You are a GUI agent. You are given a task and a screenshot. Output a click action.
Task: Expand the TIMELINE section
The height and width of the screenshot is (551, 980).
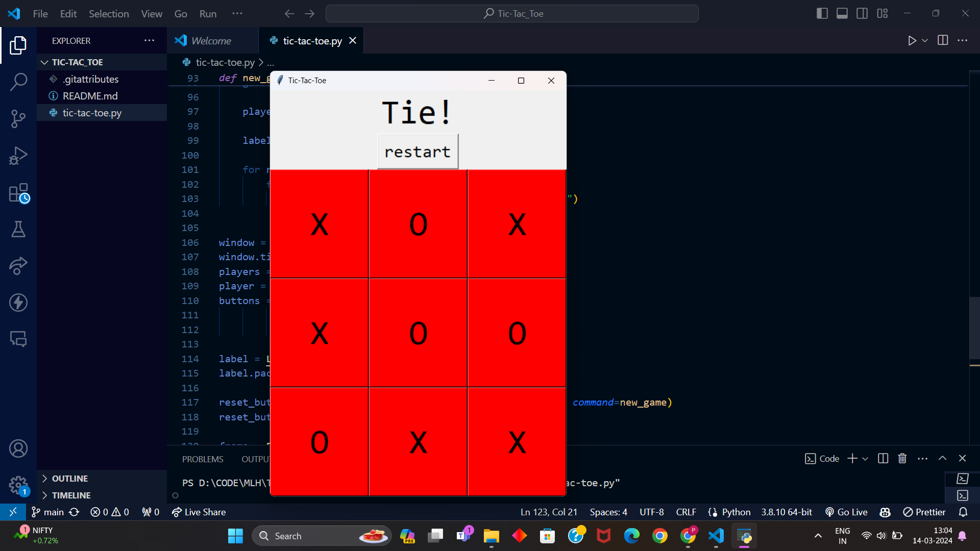tap(70, 495)
